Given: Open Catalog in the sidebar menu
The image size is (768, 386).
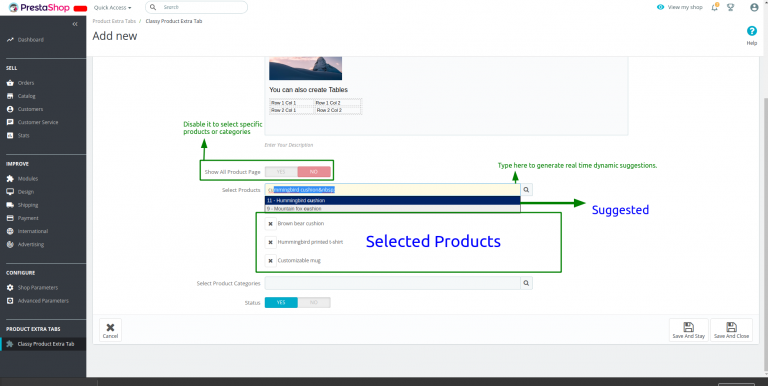Looking at the screenshot, I should (26, 96).
